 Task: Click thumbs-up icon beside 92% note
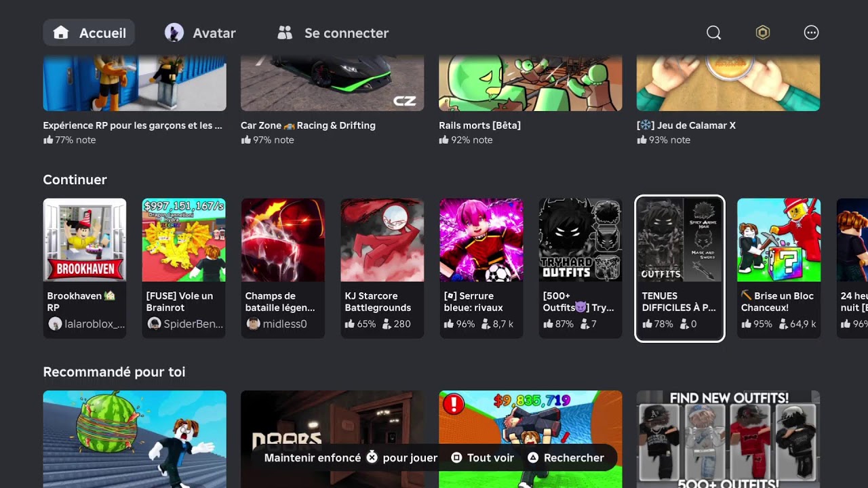pos(444,140)
